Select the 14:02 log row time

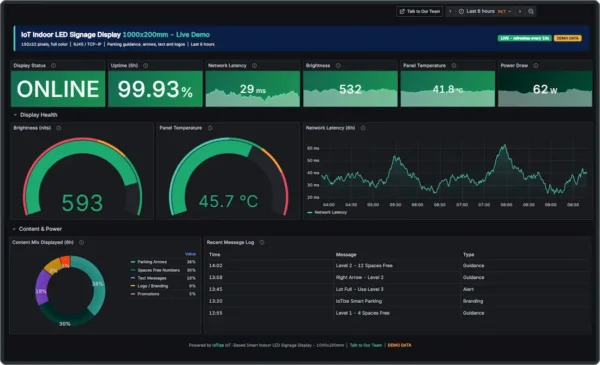click(x=215, y=266)
